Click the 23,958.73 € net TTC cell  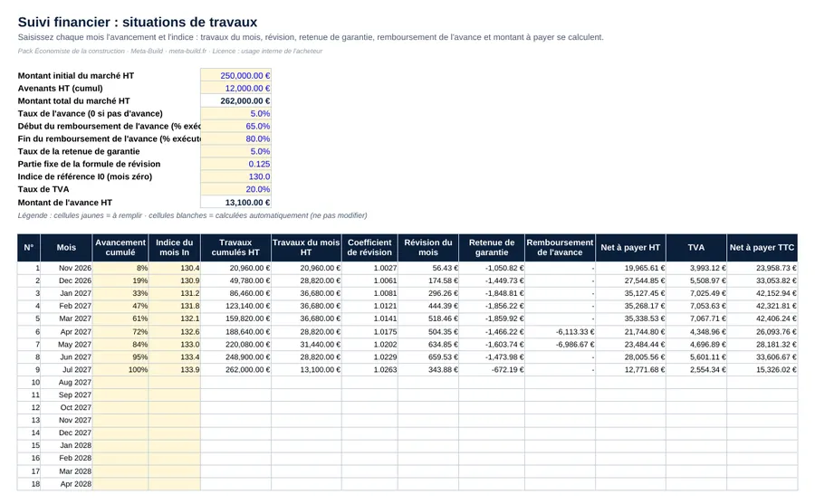tap(762, 268)
